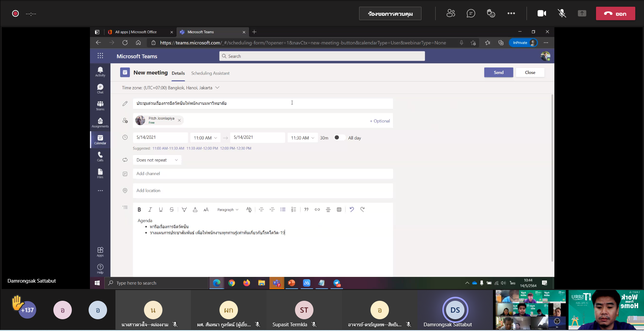
Task: Turn the meeting camera on or off
Action: point(542,13)
